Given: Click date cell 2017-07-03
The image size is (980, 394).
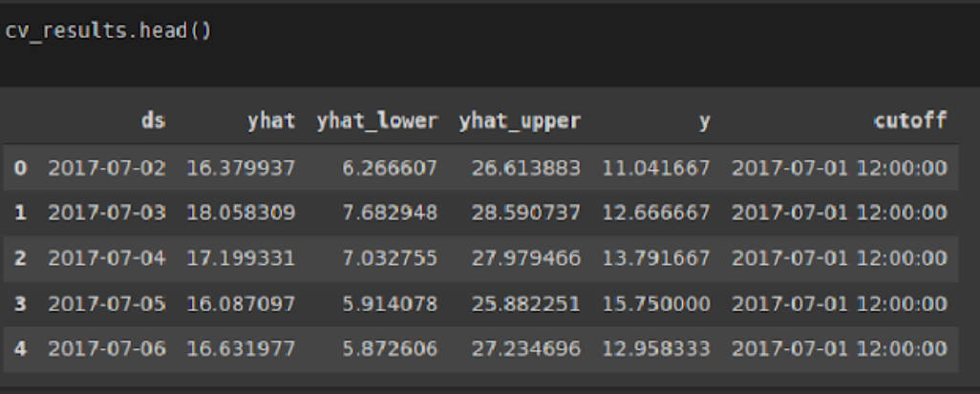Looking at the screenshot, I should tap(107, 213).
